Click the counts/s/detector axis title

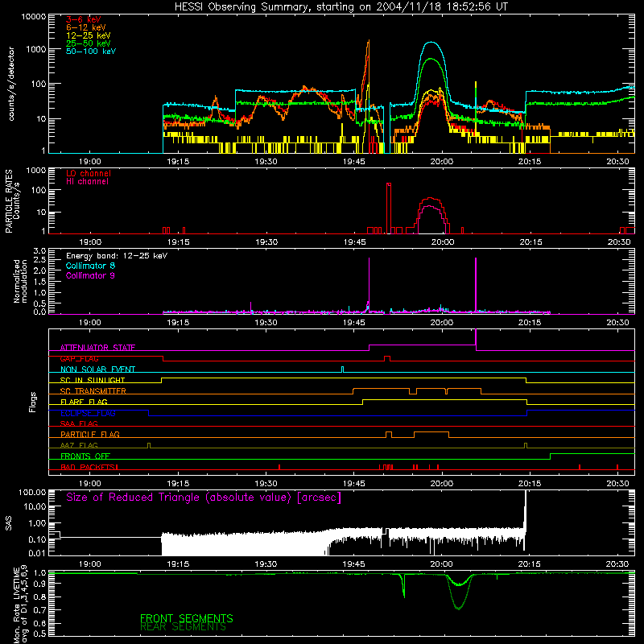pos(11,84)
